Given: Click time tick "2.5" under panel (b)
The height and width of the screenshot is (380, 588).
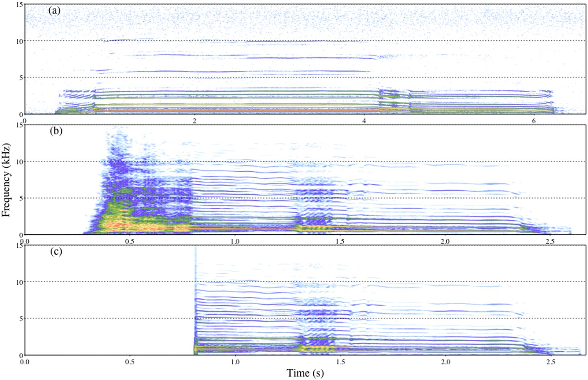Looking at the screenshot, I should tap(550, 241).
